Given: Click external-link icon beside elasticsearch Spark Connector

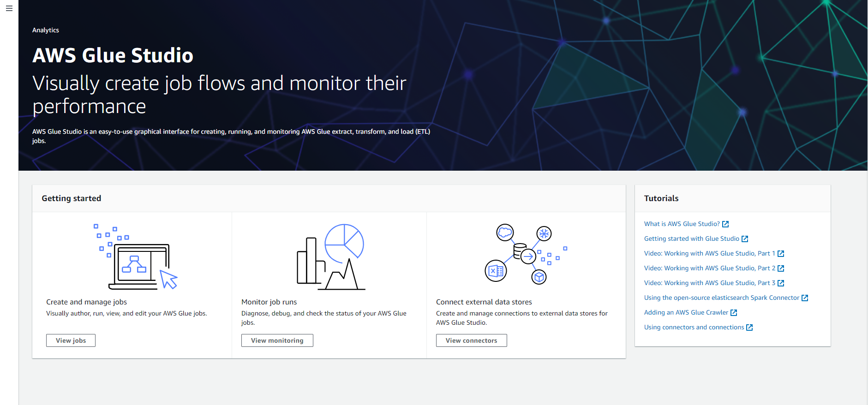Looking at the screenshot, I should click(x=805, y=298).
